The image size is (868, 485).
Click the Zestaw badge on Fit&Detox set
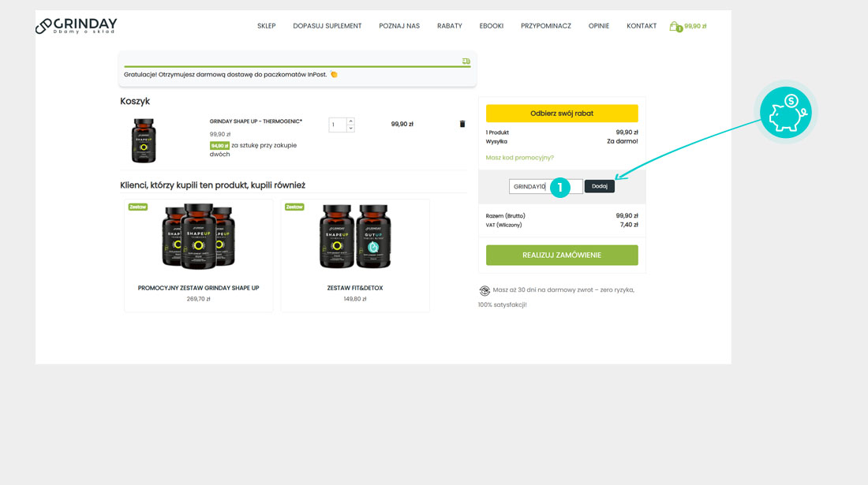point(294,207)
